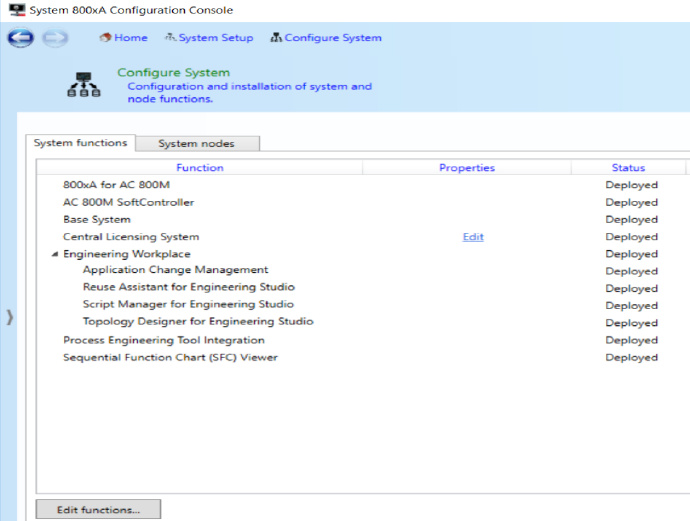Click the System Setup icon
The image size is (690, 521).
point(170,37)
